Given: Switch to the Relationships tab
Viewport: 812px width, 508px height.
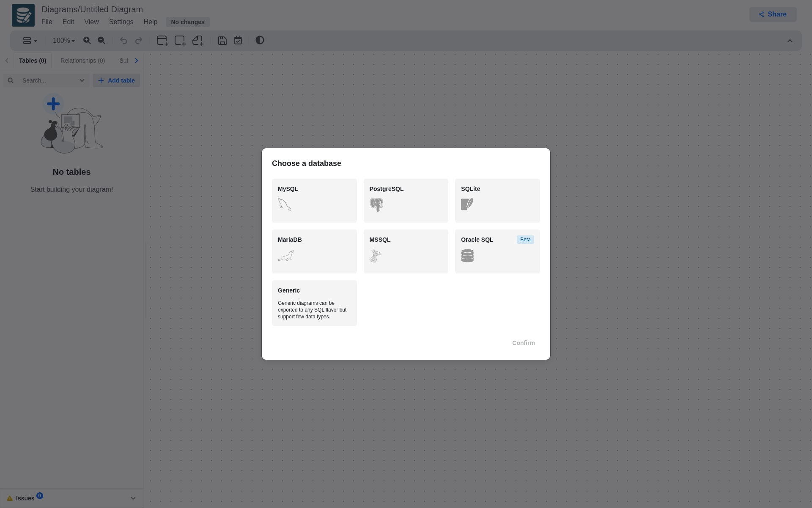Looking at the screenshot, I should click(x=82, y=61).
